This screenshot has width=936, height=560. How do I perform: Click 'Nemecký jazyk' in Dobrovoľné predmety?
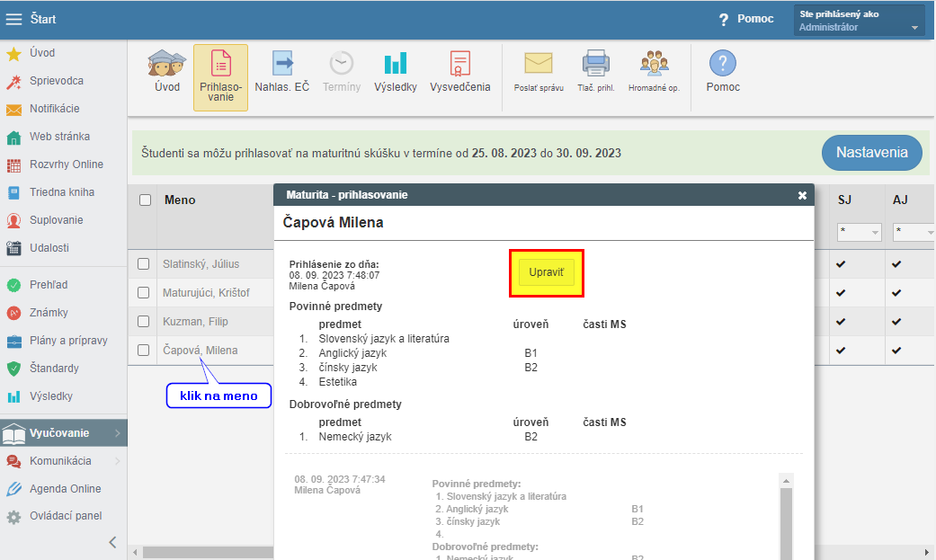click(354, 437)
